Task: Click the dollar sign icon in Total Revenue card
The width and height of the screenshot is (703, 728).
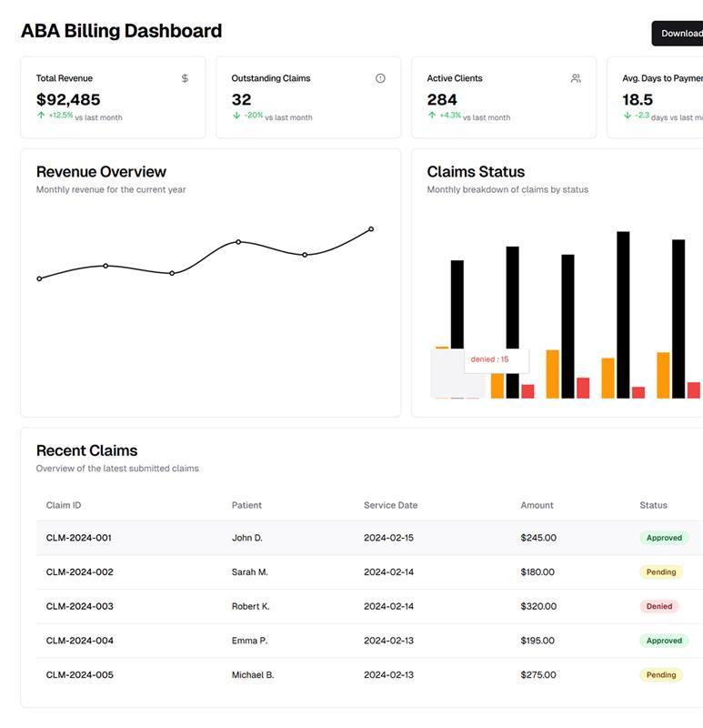Action: 185,78
